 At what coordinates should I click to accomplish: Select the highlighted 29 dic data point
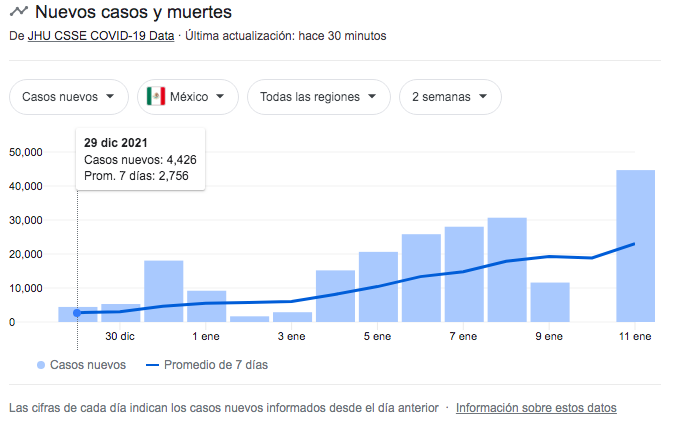click(77, 313)
